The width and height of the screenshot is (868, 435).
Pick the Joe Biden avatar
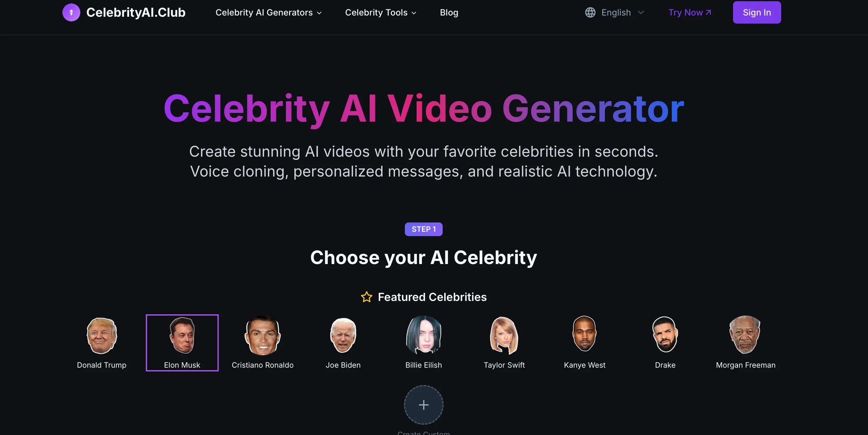coord(343,335)
